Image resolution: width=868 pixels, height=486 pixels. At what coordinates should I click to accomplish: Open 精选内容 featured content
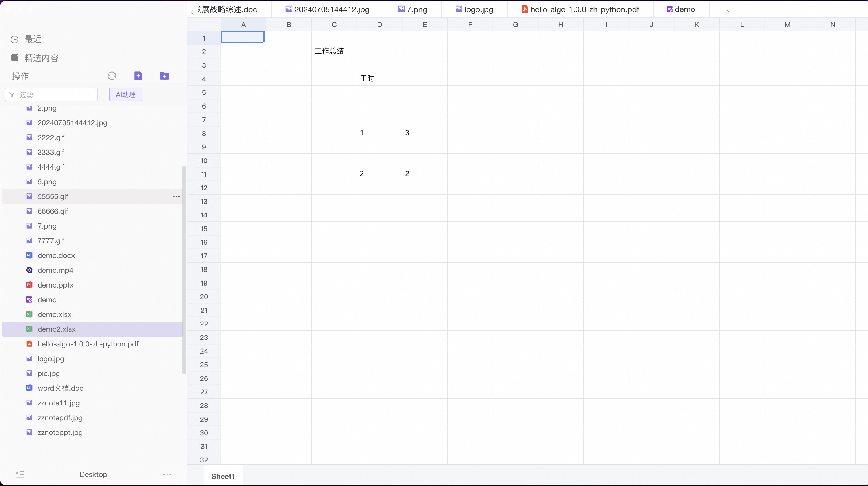click(x=41, y=58)
